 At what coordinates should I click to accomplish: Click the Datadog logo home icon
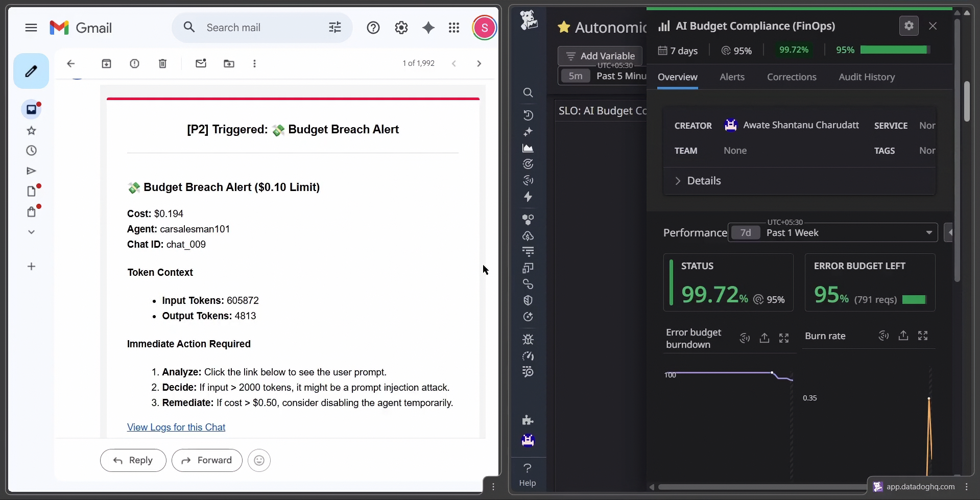pos(528,20)
